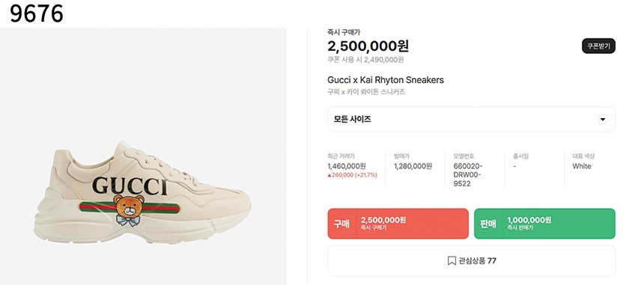Click the red price increase +21.7% indicator
Viewport: 644px width, 285px height.
click(x=352, y=175)
